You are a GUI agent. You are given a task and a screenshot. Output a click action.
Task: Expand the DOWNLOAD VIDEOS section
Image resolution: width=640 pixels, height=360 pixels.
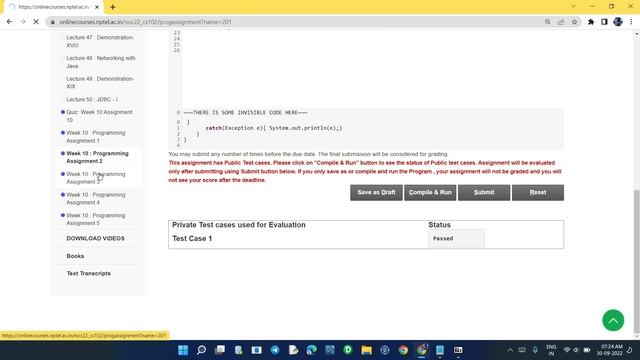[96, 238]
